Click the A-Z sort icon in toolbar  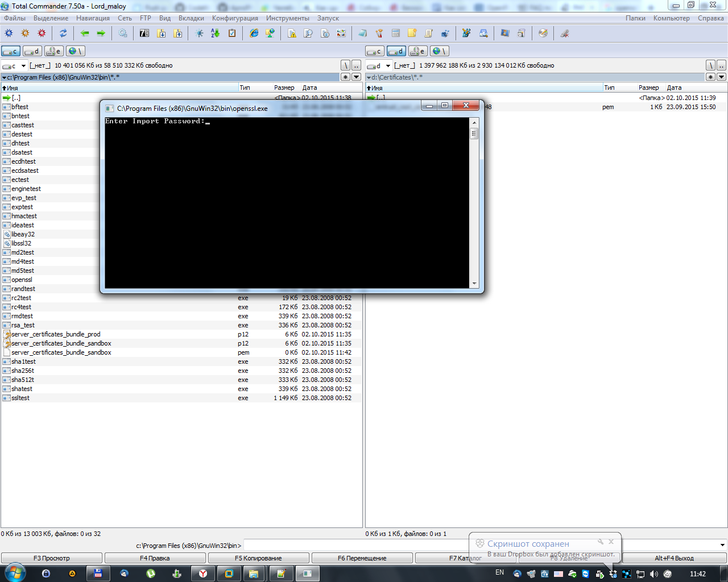pos(215,34)
